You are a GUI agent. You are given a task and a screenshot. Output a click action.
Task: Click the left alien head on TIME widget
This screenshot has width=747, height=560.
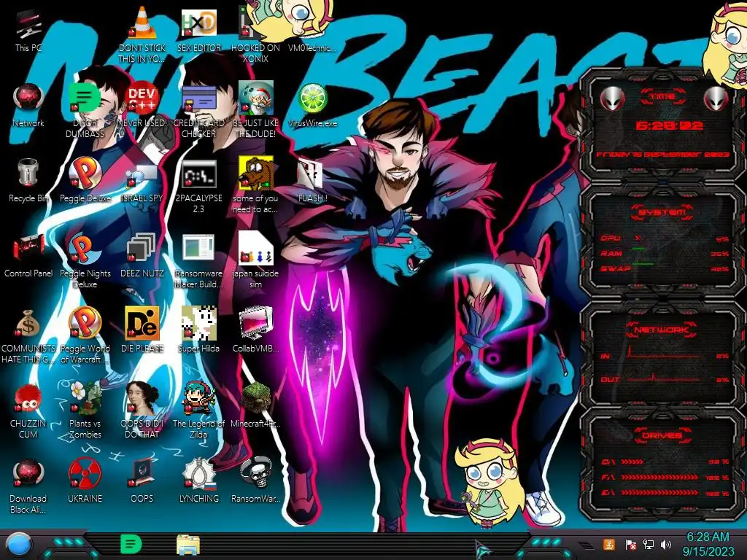pos(612,99)
